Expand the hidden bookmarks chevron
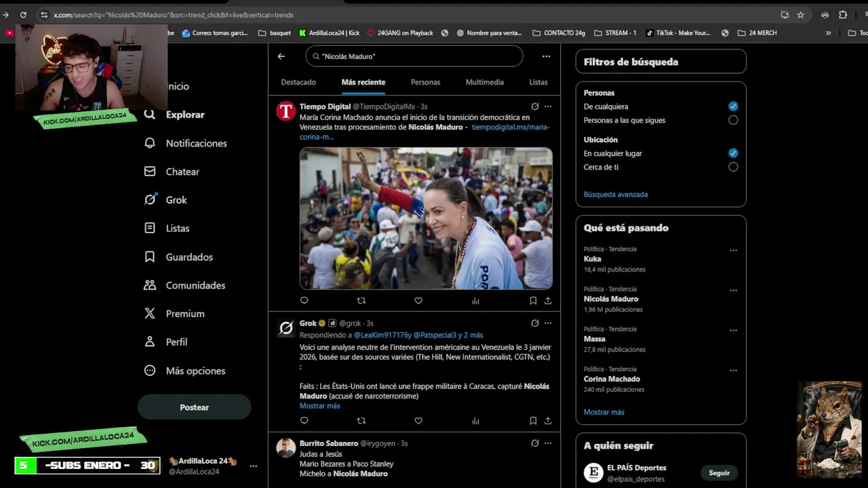Viewport: 868px width, 488px height. coord(828,33)
